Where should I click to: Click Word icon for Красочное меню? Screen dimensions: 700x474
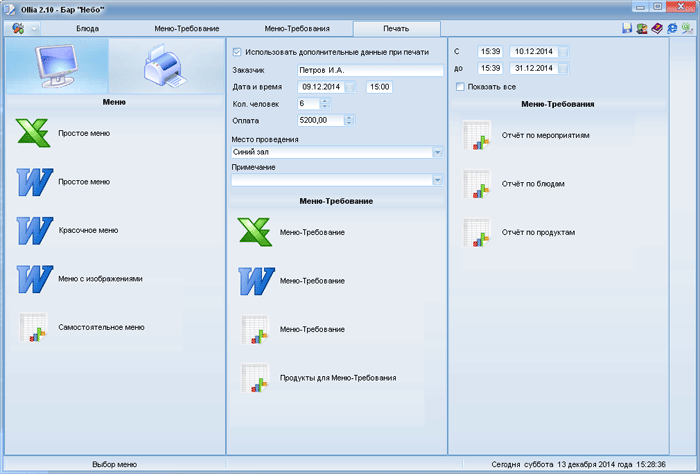click(34, 230)
